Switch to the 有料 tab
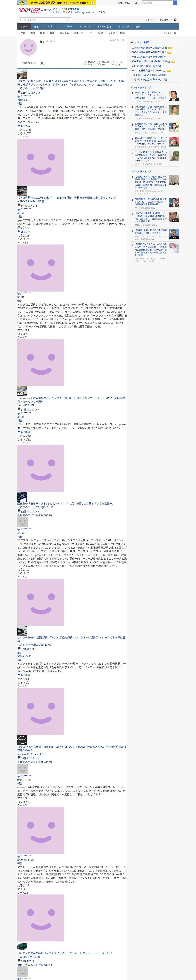The image size is (196, 980). coord(138,27)
